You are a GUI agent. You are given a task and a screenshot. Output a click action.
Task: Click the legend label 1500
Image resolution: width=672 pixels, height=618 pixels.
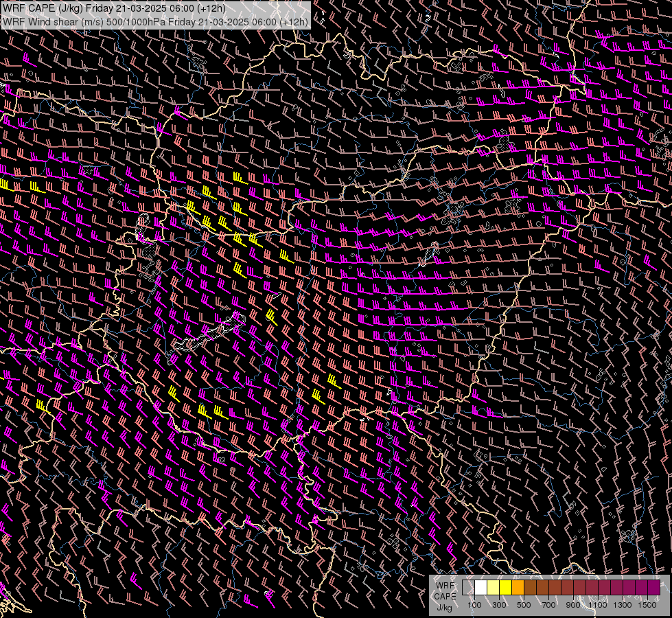(647, 605)
